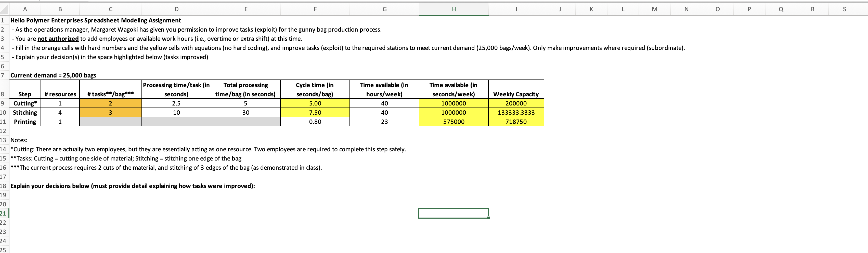Click the 'Time available (in seconds/week)' header
This screenshot has width=868, height=253.
tap(454, 90)
